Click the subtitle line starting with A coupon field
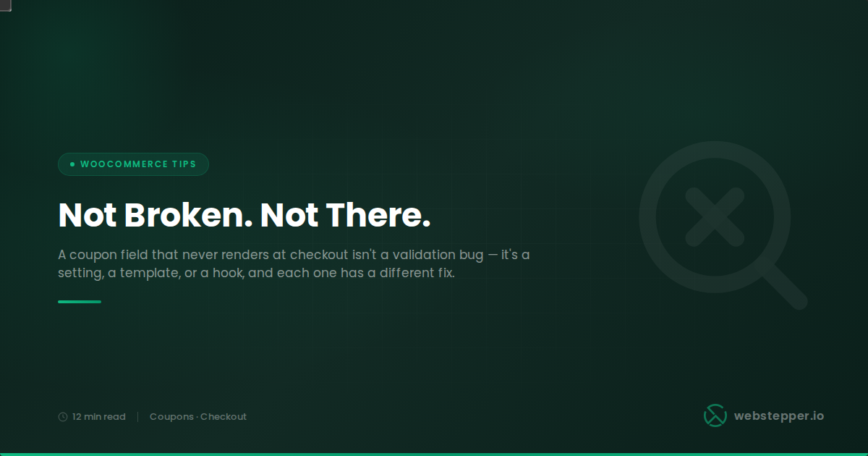868x456 pixels. coord(294,255)
